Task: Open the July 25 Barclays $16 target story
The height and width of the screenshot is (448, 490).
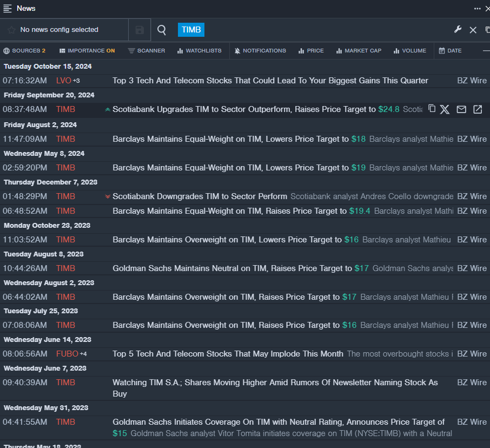Action: pyautogui.click(x=234, y=325)
